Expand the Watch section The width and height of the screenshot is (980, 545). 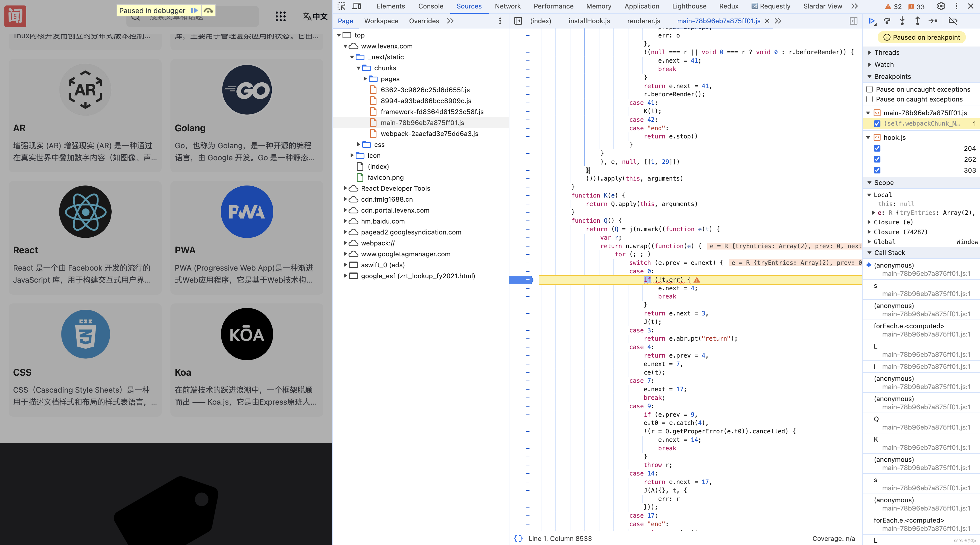870,65
